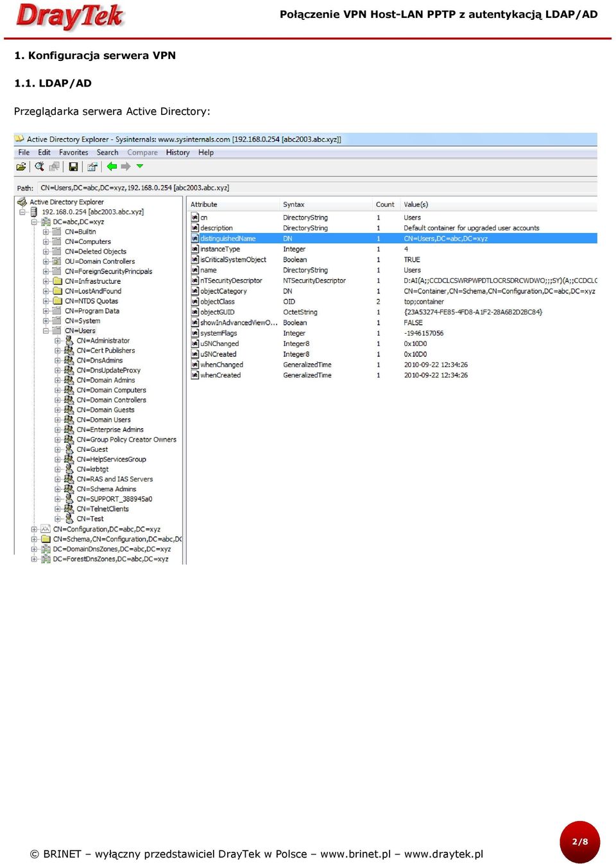
Task: Select CN=System tree item
Action: [82, 321]
